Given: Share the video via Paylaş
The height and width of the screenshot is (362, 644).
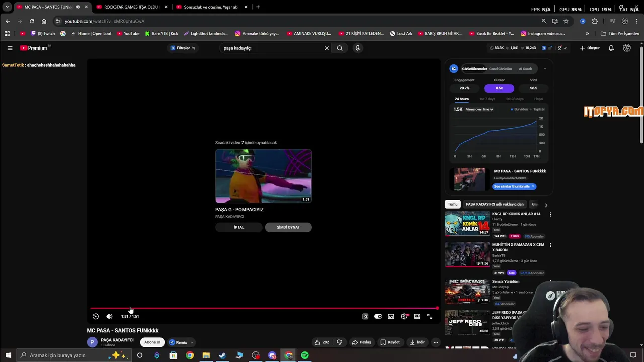Looking at the screenshot, I should pyautogui.click(x=361, y=342).
